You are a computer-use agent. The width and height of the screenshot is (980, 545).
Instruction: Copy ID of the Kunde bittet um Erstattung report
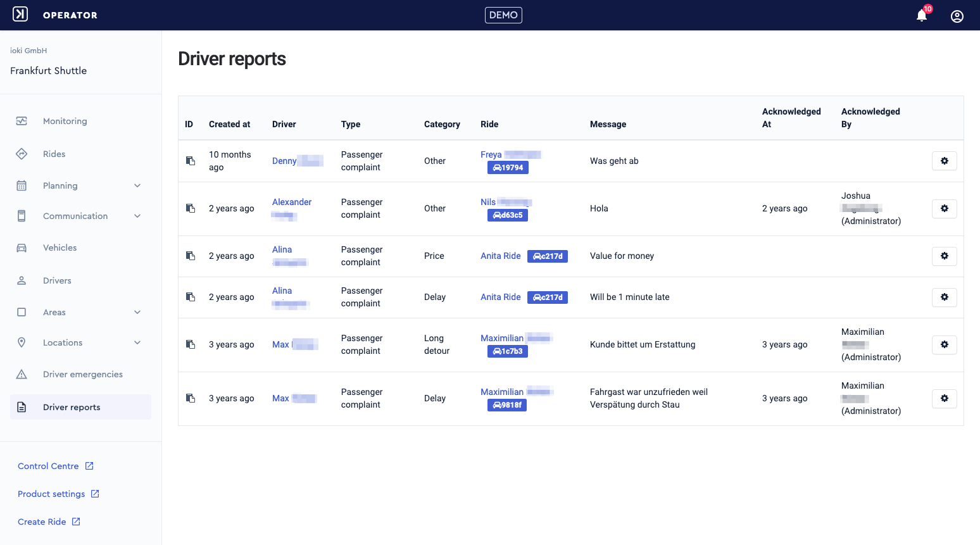pos(191,344)
